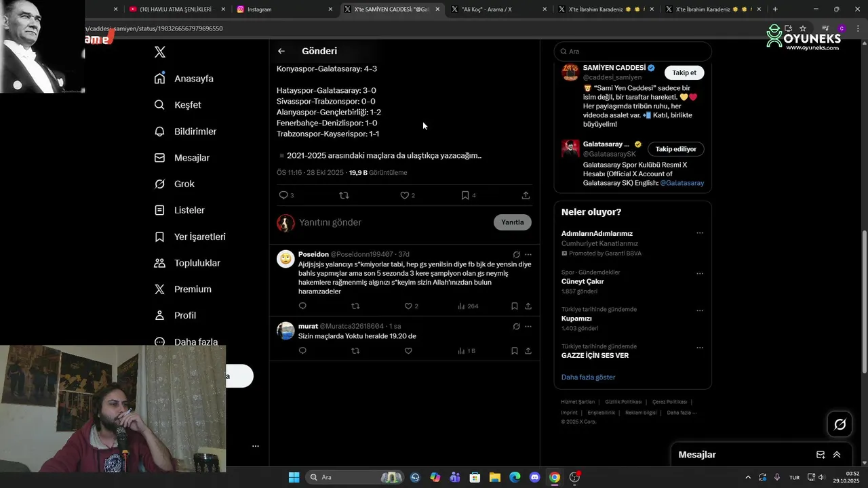
Task: Click the taskbar Ara search box
Action: pyautogui.click(x=355, y=477)
